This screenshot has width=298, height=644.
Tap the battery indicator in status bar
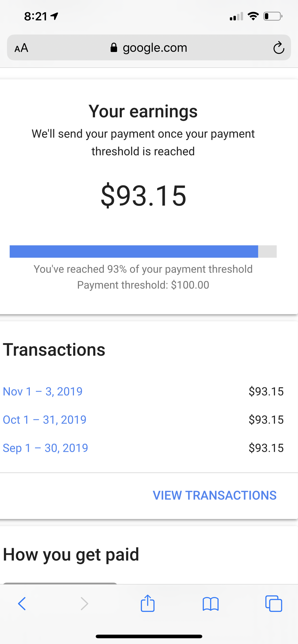coord(273,16)
